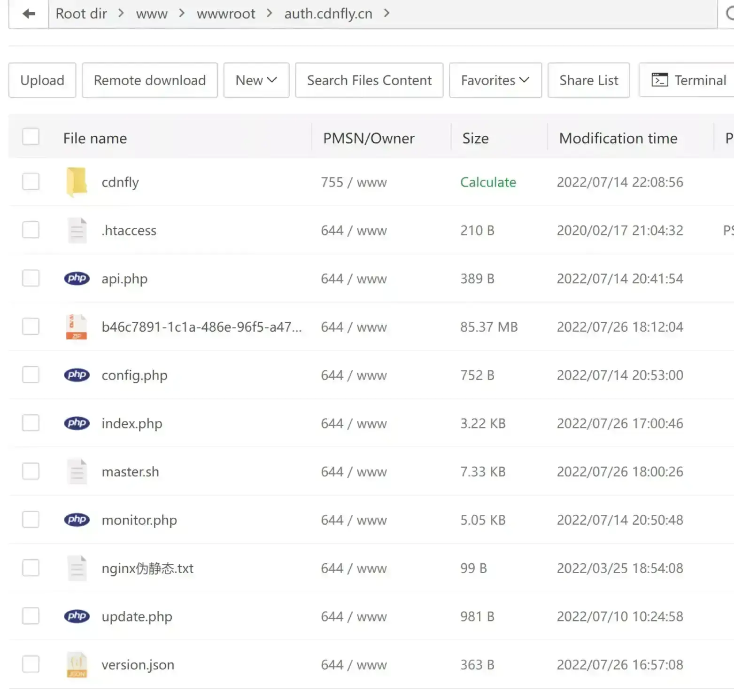
Task: Click the back arrow navigation icon
Action: [x=29, y=14]
